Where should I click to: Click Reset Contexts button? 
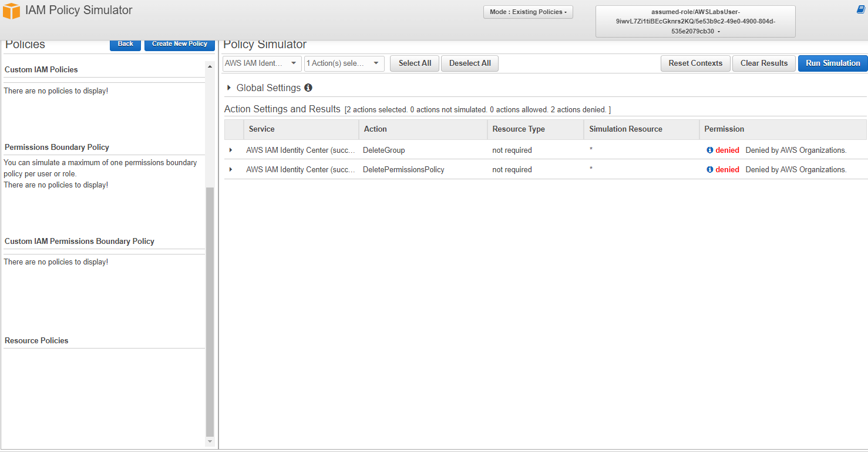pyautogui.click(x=695, y=63)
